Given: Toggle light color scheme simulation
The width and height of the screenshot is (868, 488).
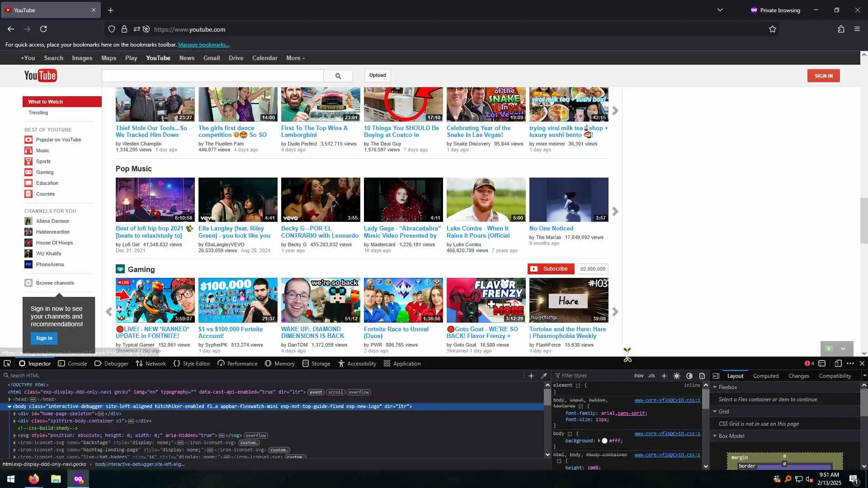Looking at the screenshot, I should (677, 376).
